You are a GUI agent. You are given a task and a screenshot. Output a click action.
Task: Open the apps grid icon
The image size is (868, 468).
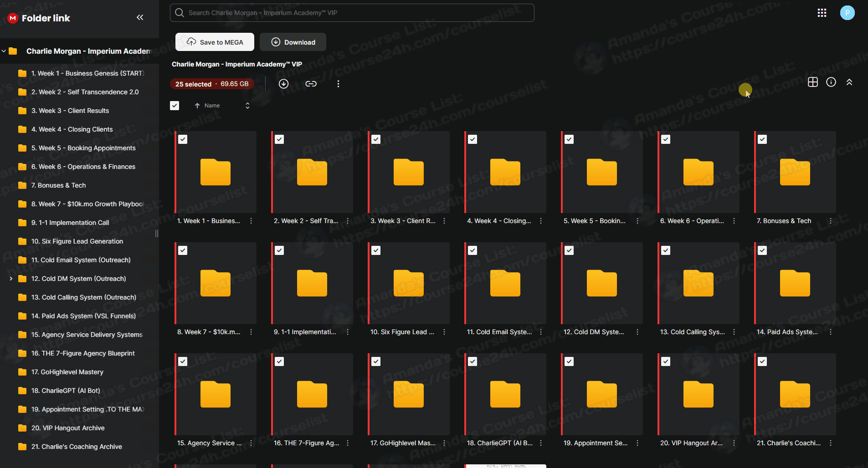[822, 13]
